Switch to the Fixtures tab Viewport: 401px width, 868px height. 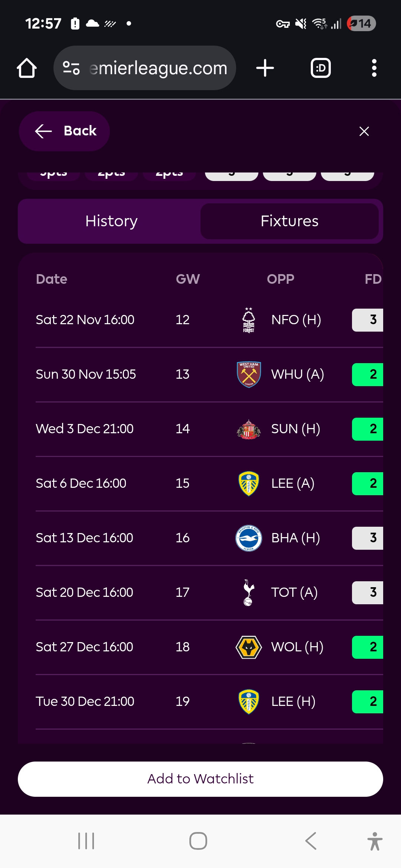pos(289,221)
